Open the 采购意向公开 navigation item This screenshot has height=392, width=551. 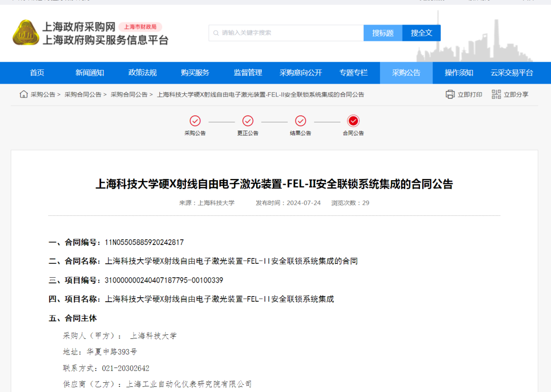coord(300,73)
